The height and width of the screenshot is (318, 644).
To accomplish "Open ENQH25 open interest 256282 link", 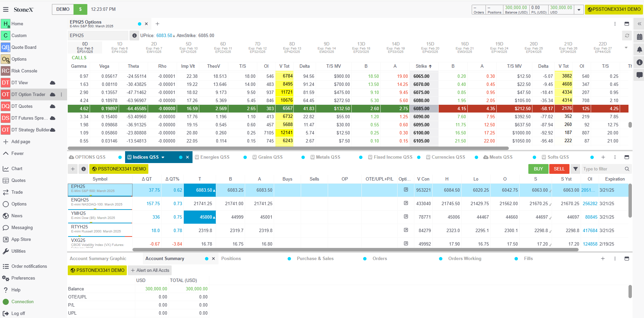I will (590, 203).
